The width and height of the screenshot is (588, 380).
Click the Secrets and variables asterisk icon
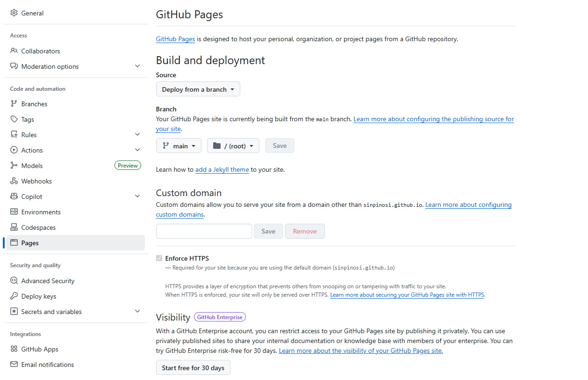tap(14, 312)
